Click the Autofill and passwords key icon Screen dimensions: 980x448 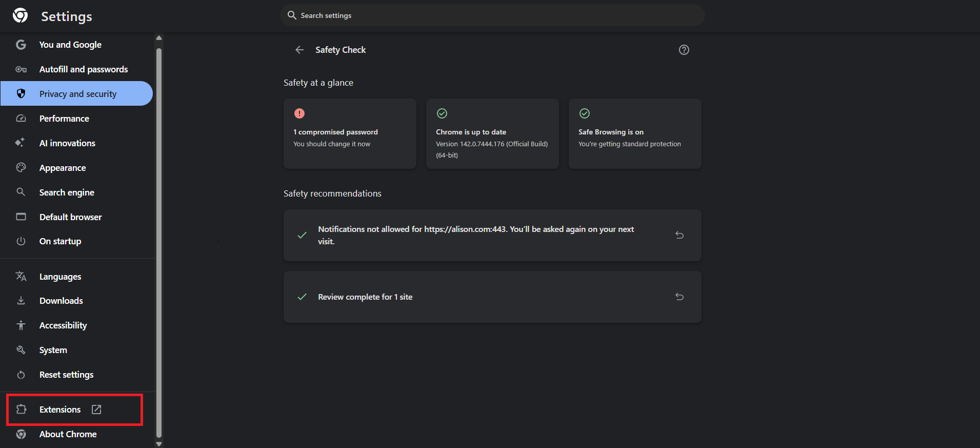coord(21,69)
